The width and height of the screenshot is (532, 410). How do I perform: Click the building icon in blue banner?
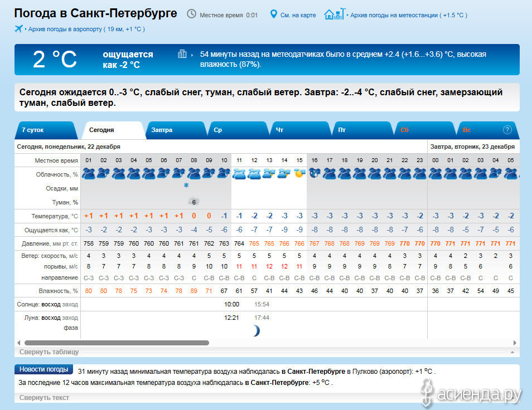click(182, 54)
